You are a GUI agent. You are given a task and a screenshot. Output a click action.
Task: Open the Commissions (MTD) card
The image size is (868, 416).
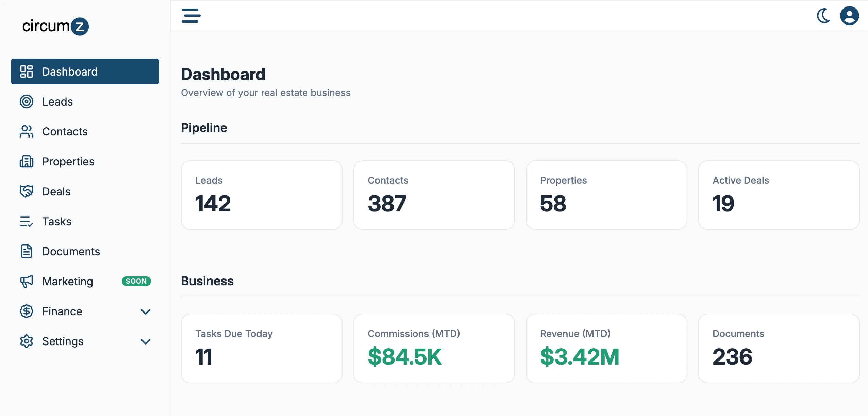[434, 348]
